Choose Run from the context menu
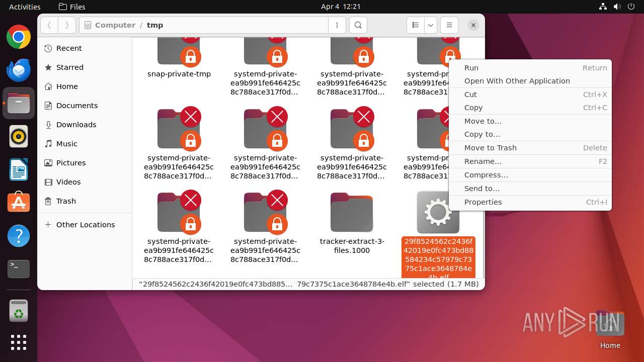Viewport: 644px width, 362px height. click(530, 68)
